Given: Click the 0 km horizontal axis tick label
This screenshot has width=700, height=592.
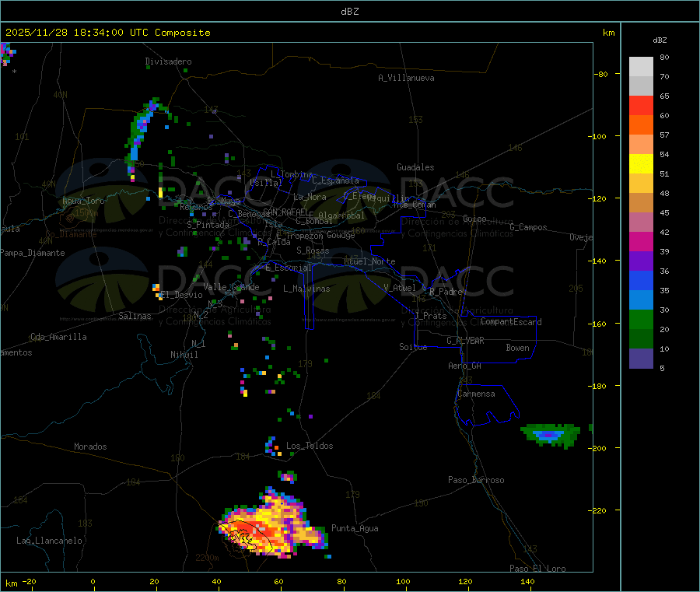Looking at the screenshot, I should (93, 581).
